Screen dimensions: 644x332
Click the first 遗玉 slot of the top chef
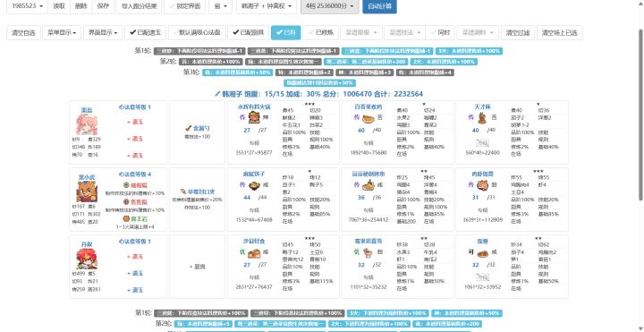tap(135, 122)
